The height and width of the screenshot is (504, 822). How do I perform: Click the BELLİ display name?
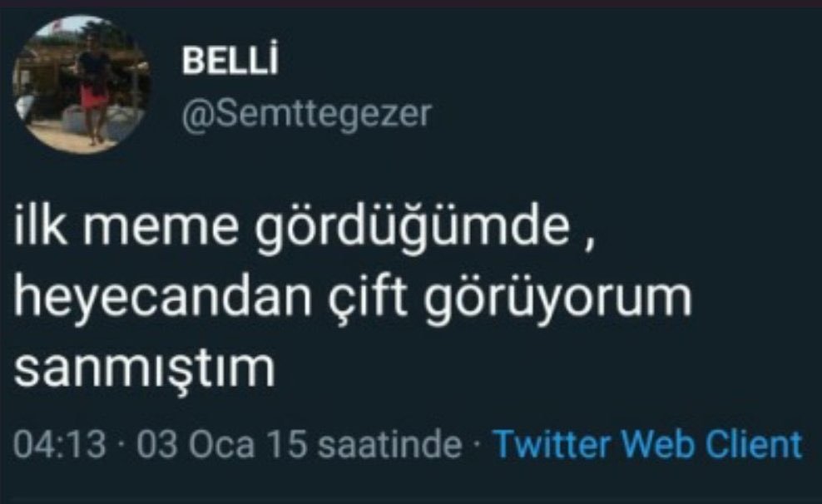pyautogui.click(x=230, y=62)
